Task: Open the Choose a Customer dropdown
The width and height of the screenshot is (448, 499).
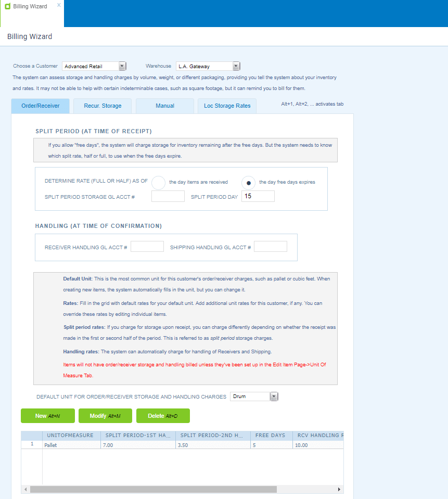Action: click(x=122, y=66)
